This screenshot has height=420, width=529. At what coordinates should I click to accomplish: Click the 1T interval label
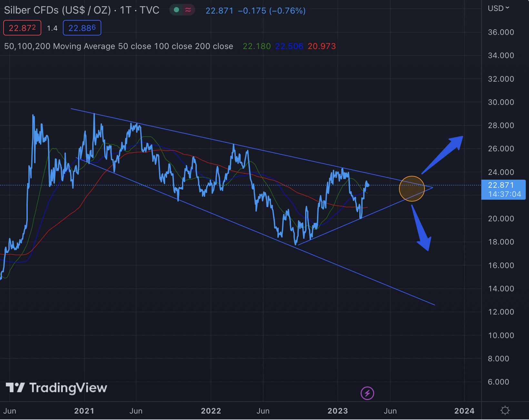(x=125, y=10)
